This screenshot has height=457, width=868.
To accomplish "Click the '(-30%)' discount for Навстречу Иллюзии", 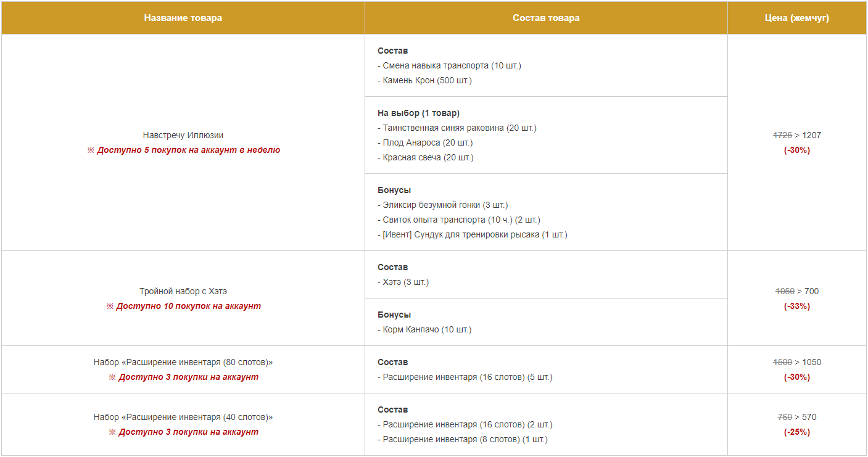I will (797, 150).
